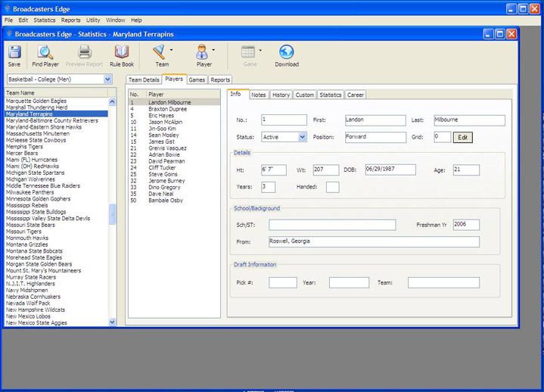The height and width of the screenshot is (392, 544).
Task: Expand the Game toolbar dropdown arrow
Action: 260,50
